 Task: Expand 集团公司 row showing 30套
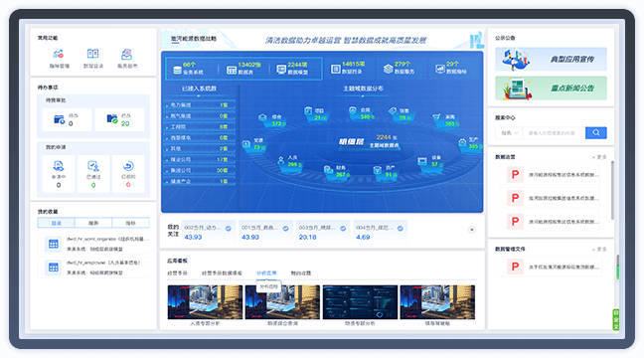pos(200,170)
